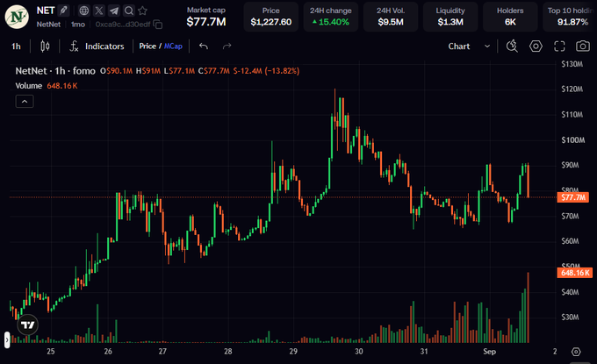Click the contract address 0xca9c...d30edf

pyautogui.click(x=123, y=25)
